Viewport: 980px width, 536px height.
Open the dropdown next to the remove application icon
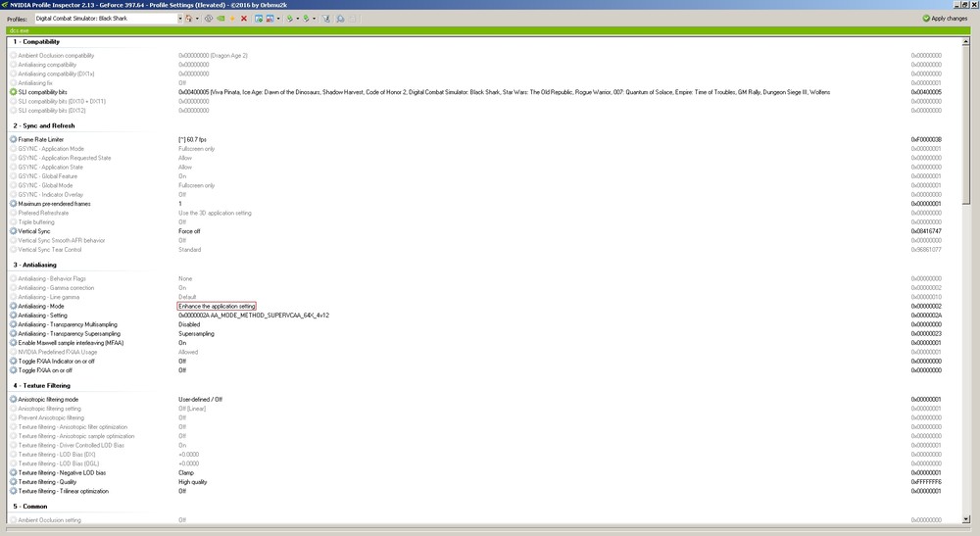pyautogui.click(x=278, y=18)
